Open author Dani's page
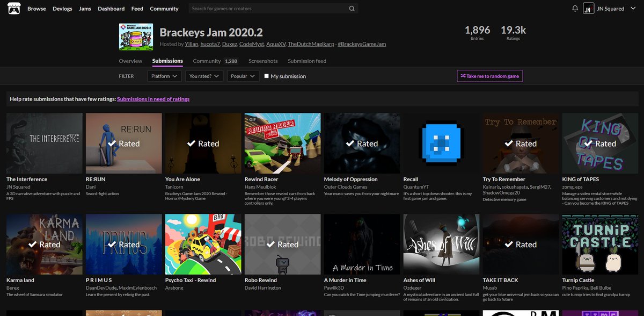The image size is (644, 316). (91, 187)
